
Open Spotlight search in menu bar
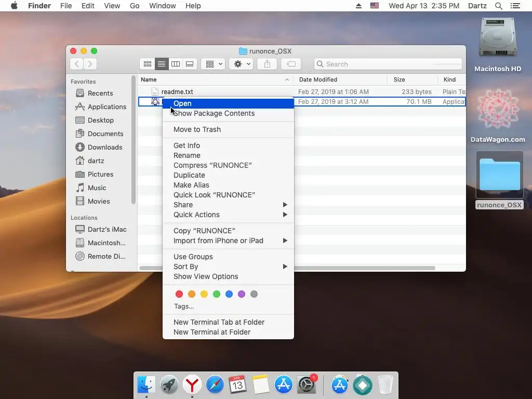tap(498, 6)
